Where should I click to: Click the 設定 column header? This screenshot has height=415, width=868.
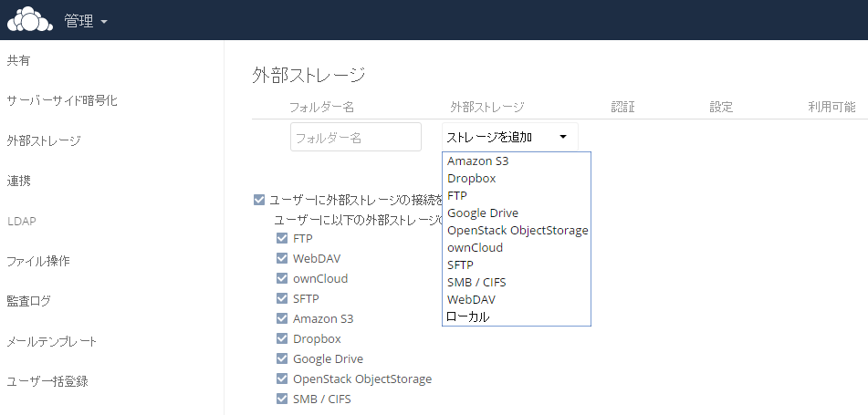tap(721, 107)
